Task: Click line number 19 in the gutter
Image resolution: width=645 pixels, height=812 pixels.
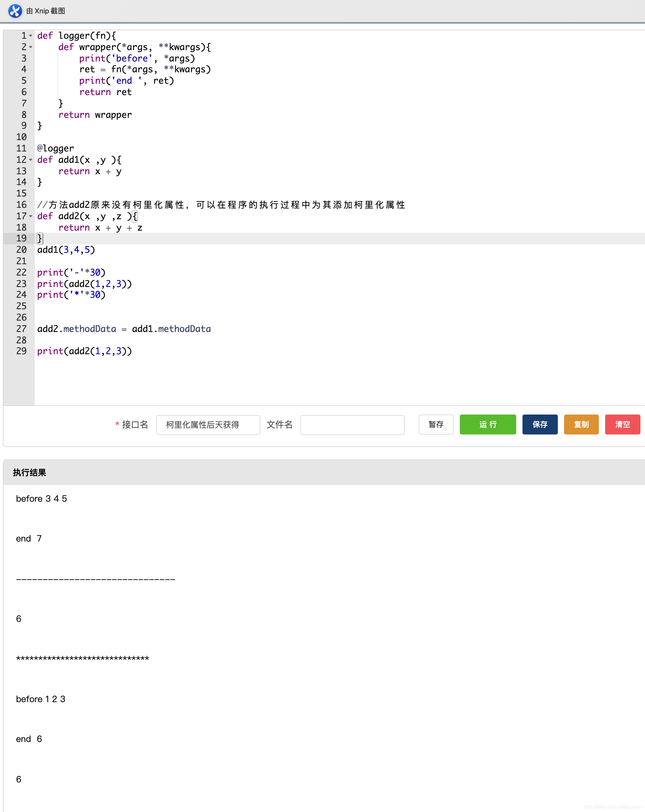Action: tap(21, 238)
